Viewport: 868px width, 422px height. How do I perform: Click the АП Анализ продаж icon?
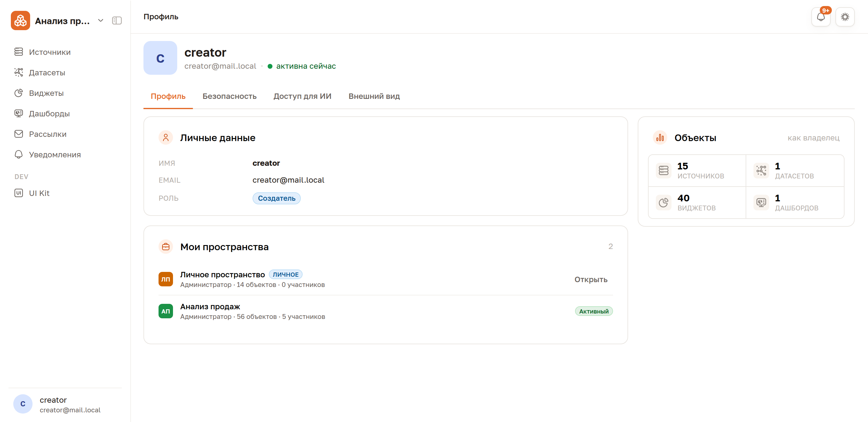(166, 311)
